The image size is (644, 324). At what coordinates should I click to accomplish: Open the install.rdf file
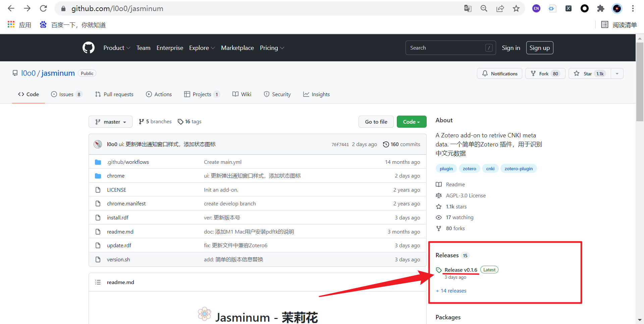[x=117, y=217]
